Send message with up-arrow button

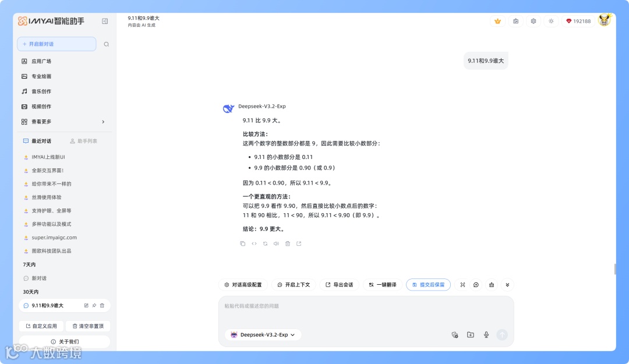click(502, 335)
